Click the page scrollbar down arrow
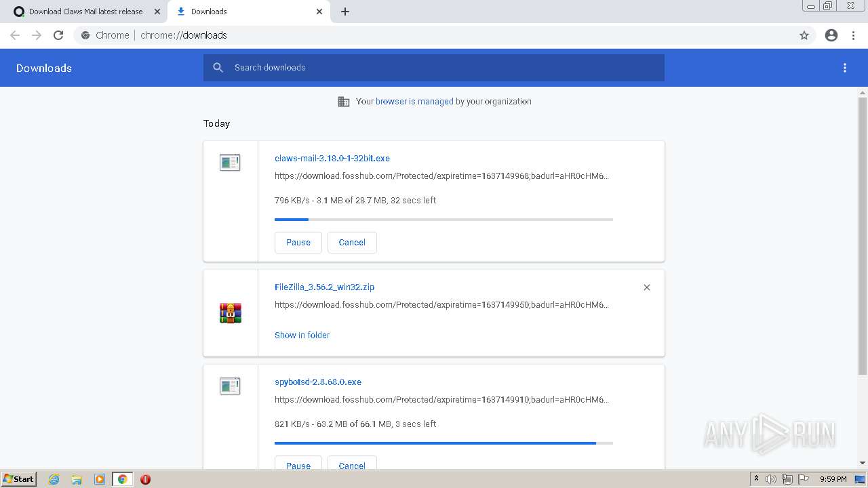 pyautogui.click(x=863, y=463)
